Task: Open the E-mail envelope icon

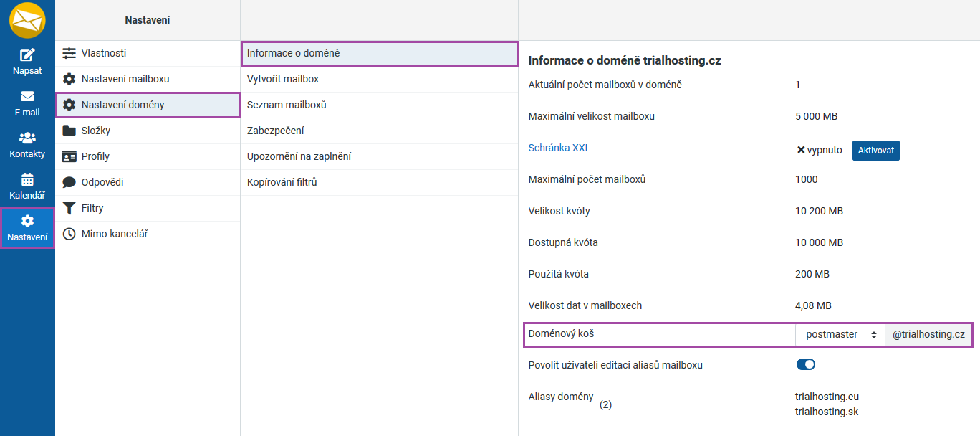Action: coord(27,96)
